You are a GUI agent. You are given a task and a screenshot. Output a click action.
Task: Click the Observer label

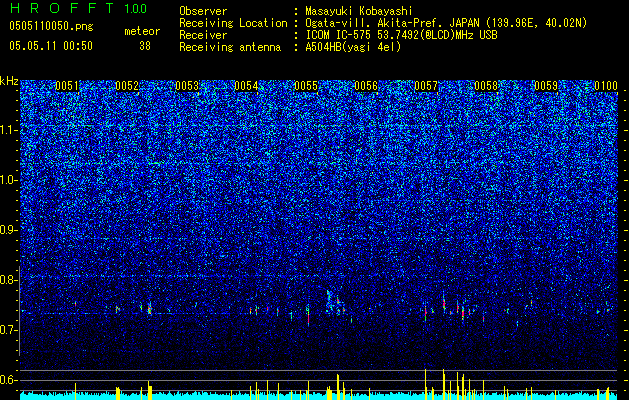[x=203, y=11]
